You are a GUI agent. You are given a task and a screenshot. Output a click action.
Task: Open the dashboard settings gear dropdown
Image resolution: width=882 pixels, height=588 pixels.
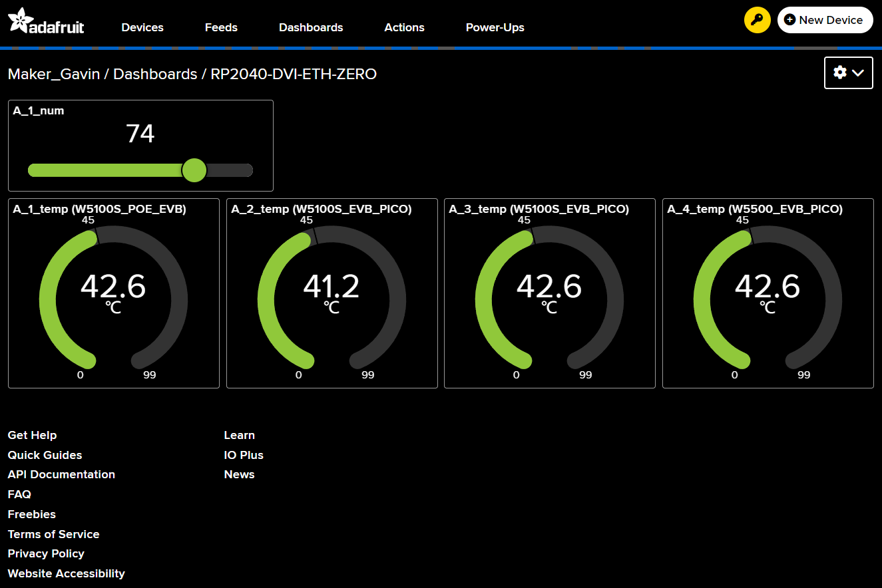(848, 73)
